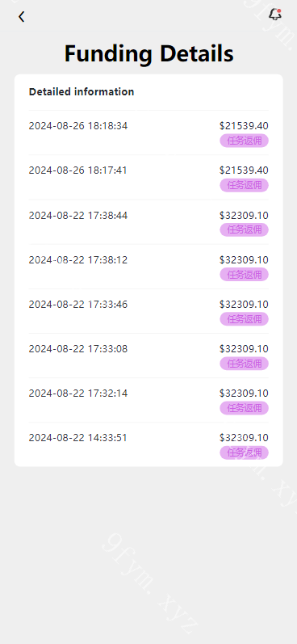The width and height of the screenshot is (297, 644).
Task: Click the purple tag under 17:38:44 entry
Action: point(244,229)
